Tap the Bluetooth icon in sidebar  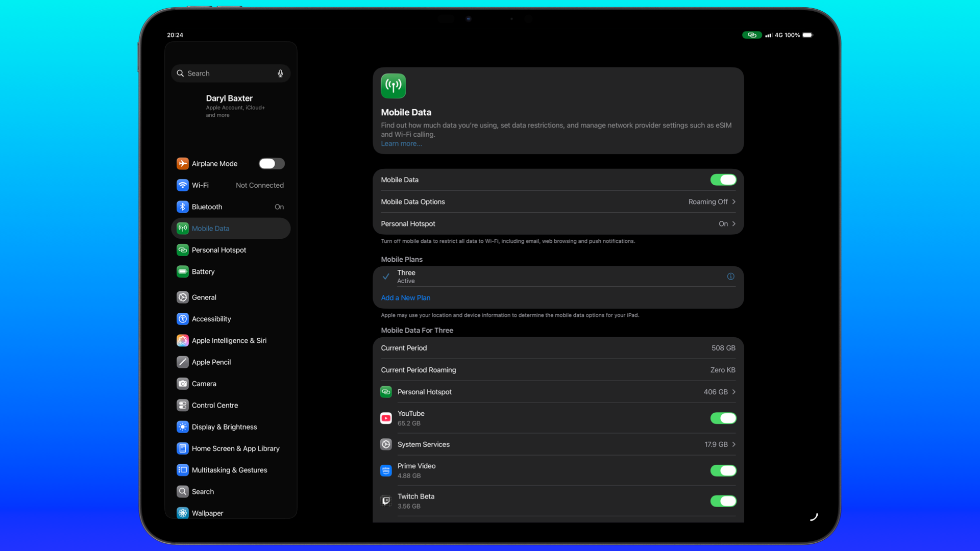(182, 207)
